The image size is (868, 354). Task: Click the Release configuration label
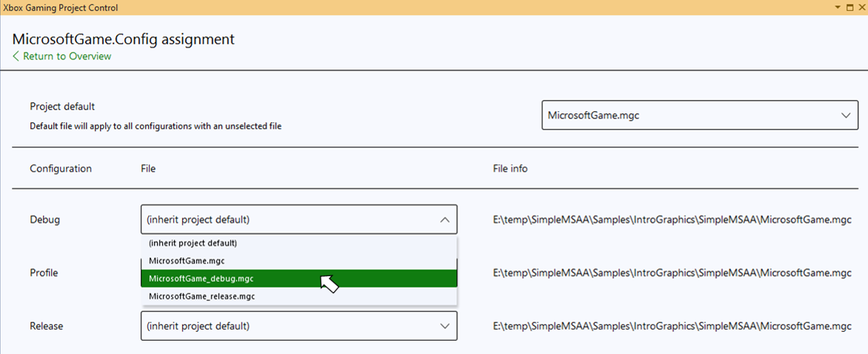[x=47, y=326]
